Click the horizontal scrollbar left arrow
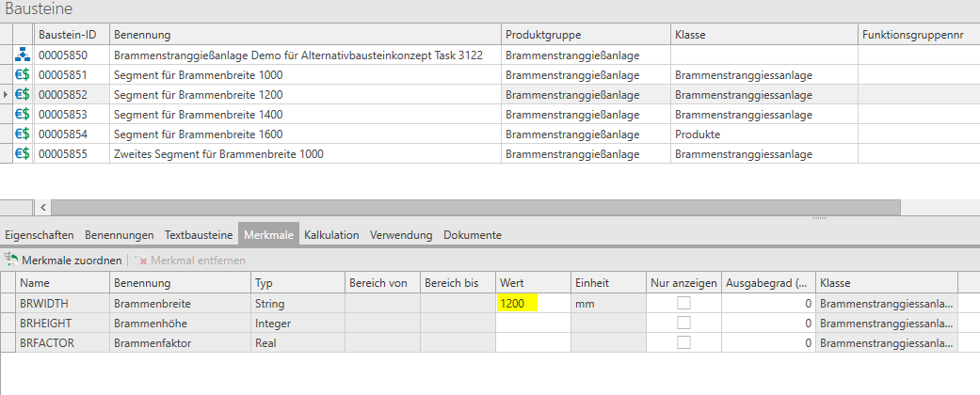 (x=43, y=207)
